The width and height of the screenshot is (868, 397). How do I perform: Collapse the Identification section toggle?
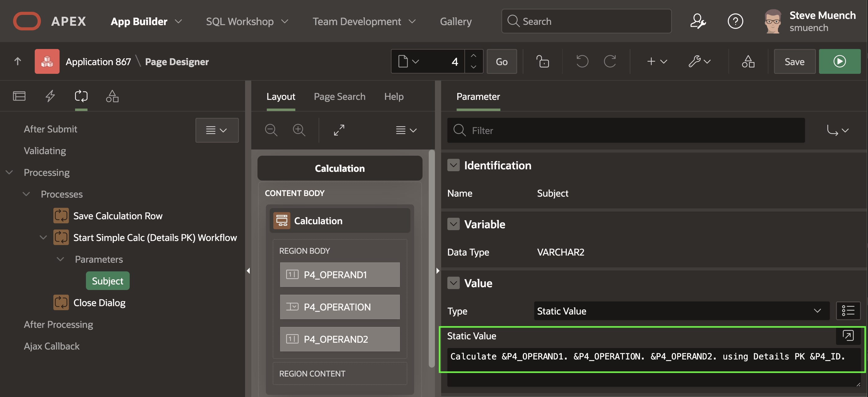(x=453, y=165)
